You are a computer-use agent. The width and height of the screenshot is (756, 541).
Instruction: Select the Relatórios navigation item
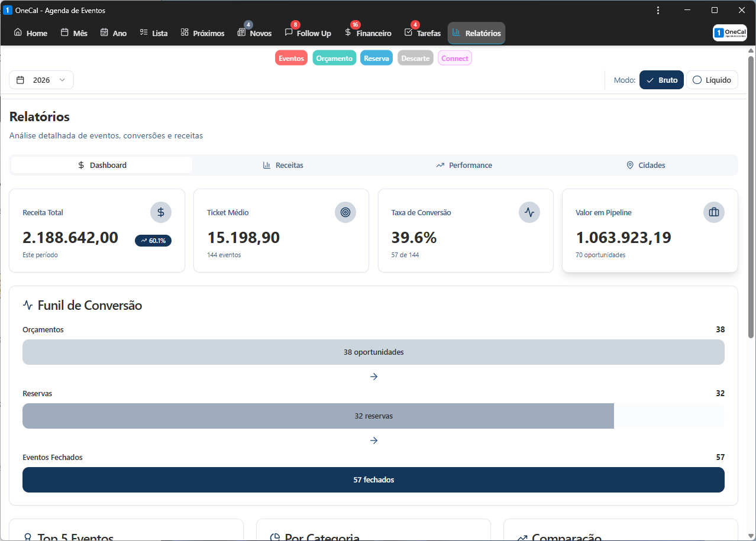476,33
